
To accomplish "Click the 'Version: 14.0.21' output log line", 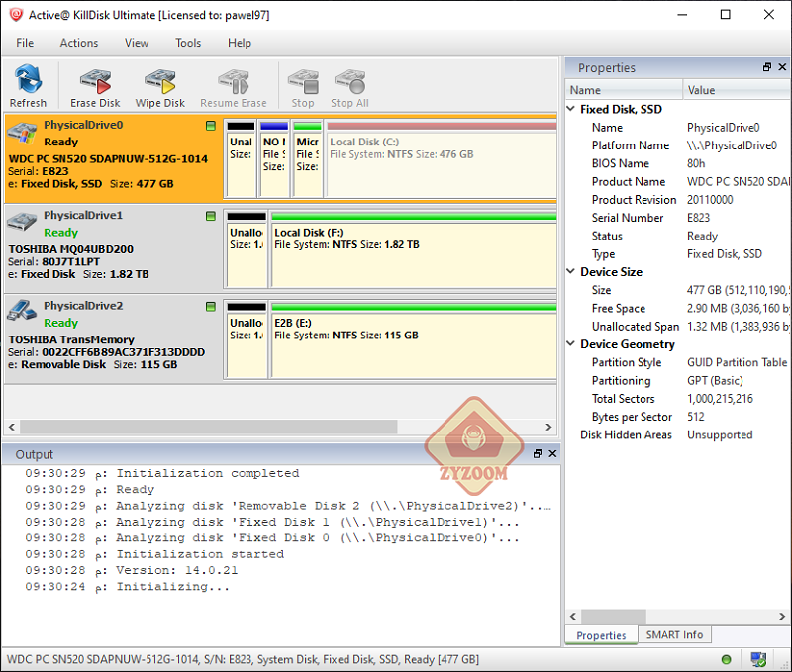I will [x=132, y=570].
